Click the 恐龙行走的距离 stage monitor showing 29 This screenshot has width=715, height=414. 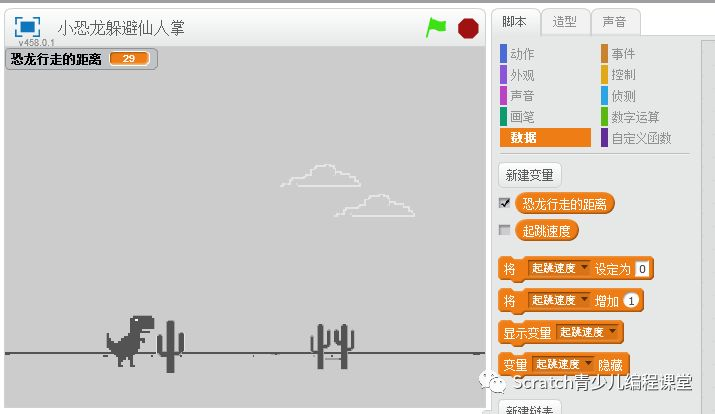click(81, 59)
